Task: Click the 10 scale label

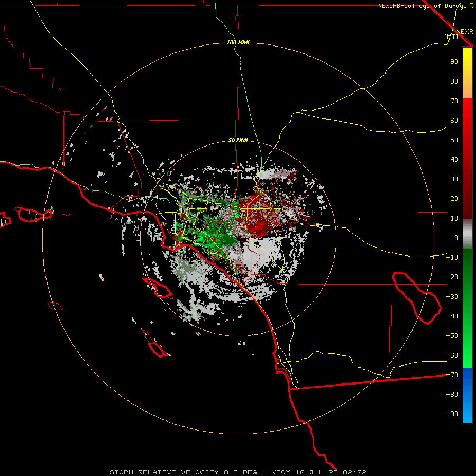Action: [454, 218]
